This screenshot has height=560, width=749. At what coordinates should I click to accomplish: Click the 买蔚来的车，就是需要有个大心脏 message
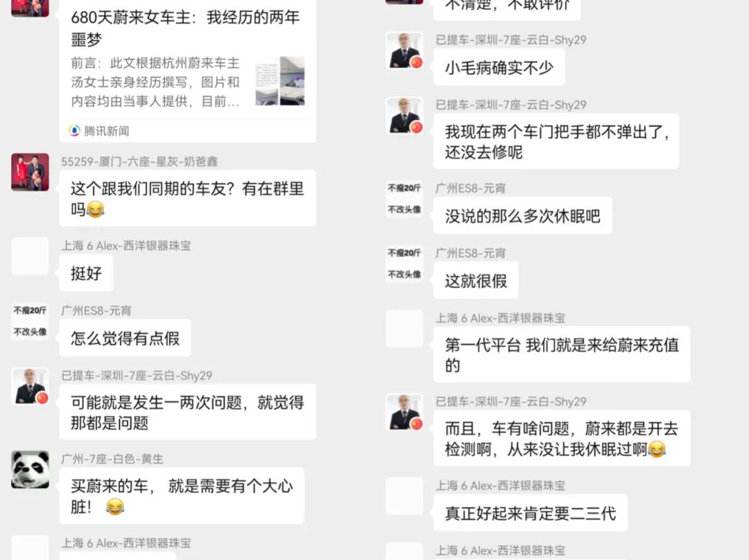[182, 496]
